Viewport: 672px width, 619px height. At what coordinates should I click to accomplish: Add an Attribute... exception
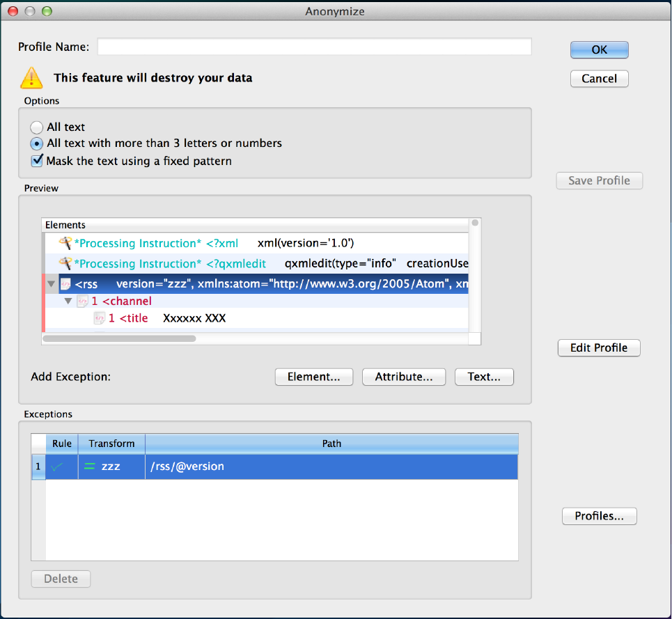click(x=404, y=377)
